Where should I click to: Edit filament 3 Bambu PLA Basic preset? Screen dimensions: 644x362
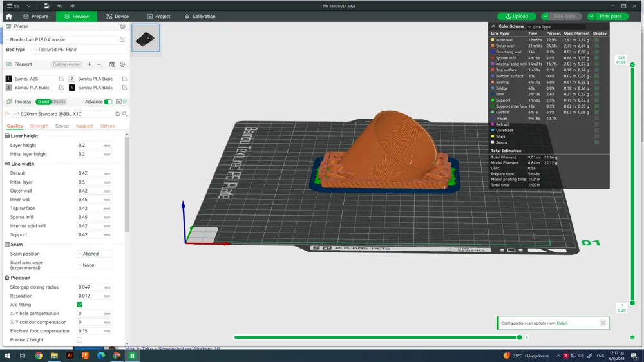(61, 88)
